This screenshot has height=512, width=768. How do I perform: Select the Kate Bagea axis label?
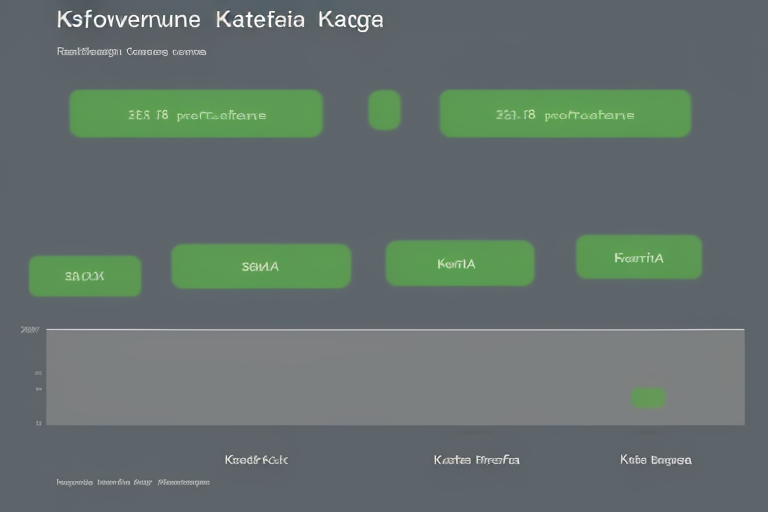point(655,460)
